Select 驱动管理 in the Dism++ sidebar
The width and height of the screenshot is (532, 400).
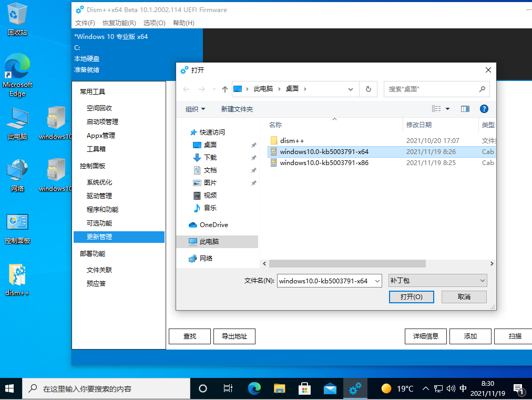pyautogui.click(x=99, y=196)
